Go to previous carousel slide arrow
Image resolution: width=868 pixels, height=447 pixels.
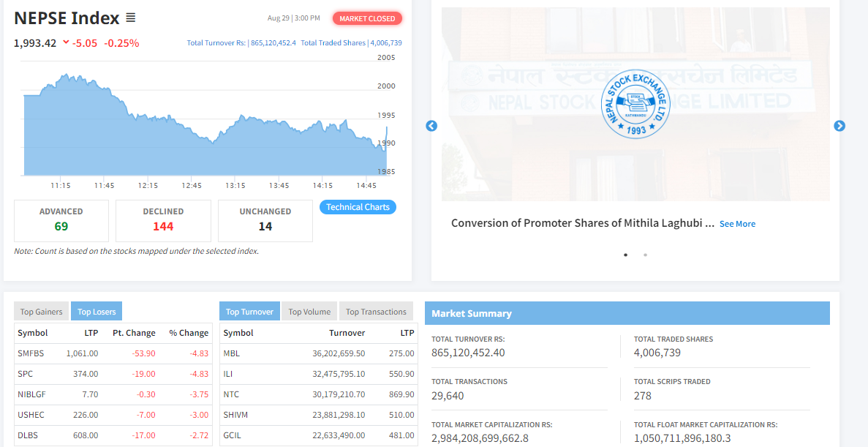click(431, 126)
